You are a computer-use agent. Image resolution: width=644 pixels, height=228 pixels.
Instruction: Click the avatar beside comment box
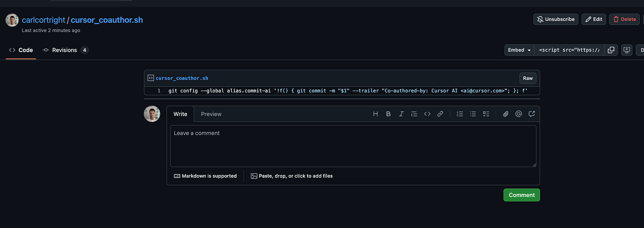coord(152,114)
